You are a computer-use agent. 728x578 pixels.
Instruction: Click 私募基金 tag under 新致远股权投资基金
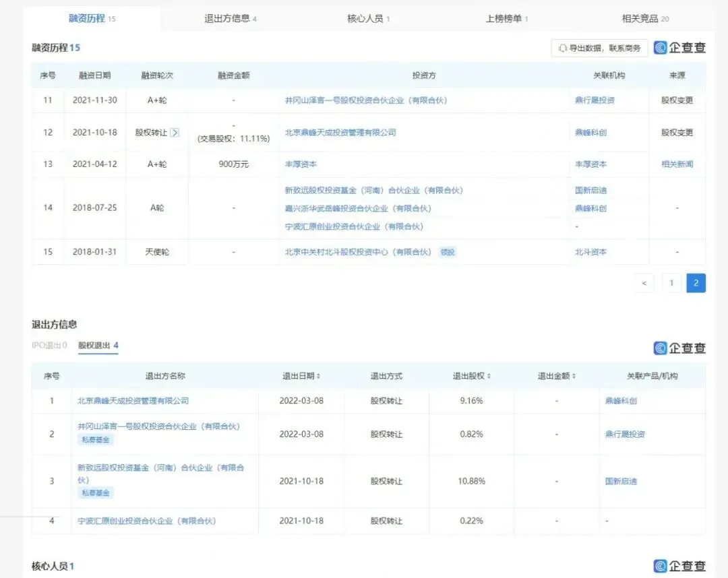click(95, 492)
